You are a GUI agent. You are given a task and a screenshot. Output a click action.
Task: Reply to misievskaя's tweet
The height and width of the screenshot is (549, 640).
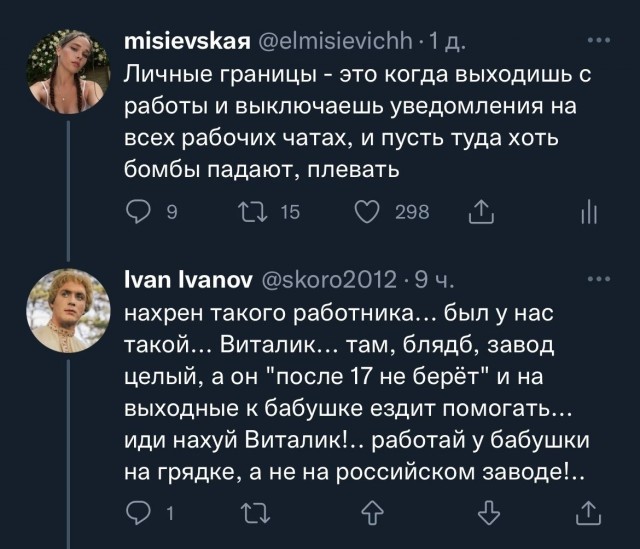[139, 211]
